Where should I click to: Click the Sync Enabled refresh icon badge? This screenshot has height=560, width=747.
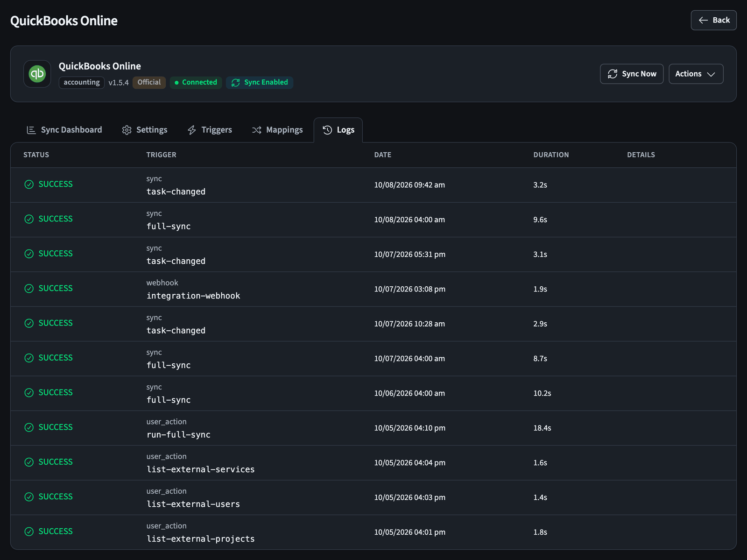[x=236, y=83]
